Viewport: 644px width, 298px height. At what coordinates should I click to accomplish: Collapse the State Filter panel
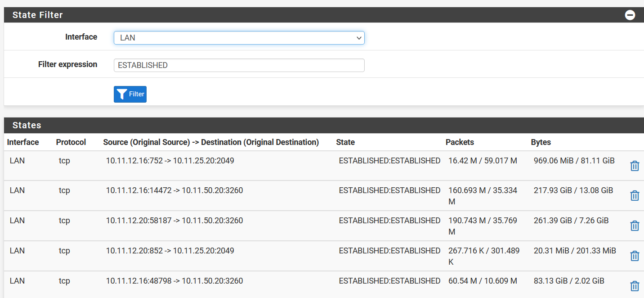[630, 15]
